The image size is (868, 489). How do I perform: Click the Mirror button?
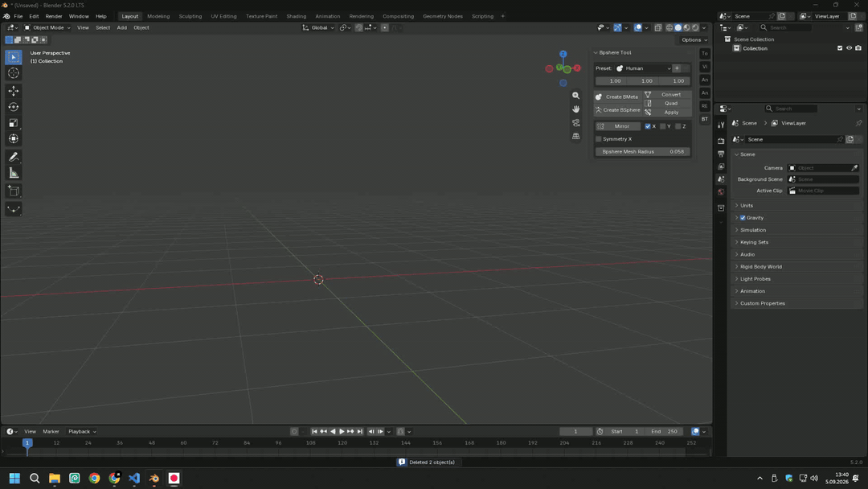point(618,126)
